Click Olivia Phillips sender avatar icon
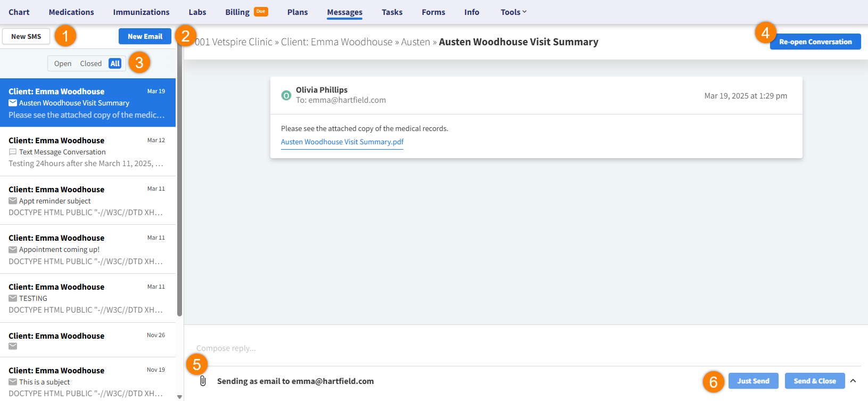 286,95
